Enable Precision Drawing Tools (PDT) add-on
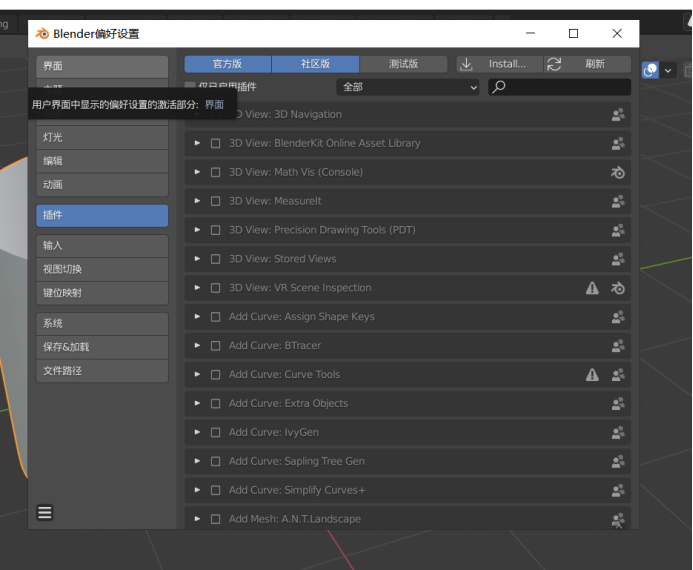Viewport: 693px width, 570px height. 215,230
